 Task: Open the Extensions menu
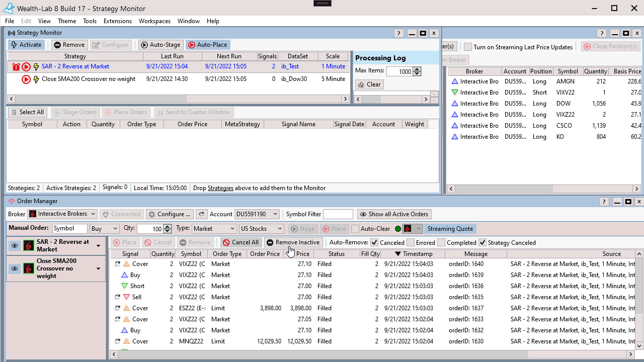[x=117, y=21]
